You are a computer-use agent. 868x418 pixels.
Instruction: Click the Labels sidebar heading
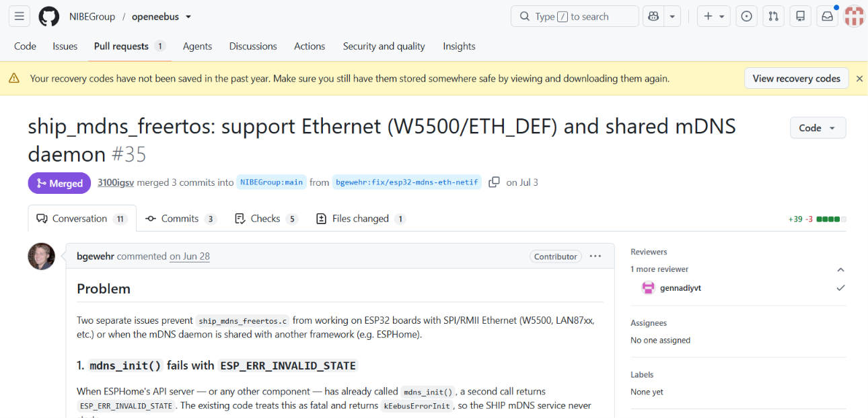click(642, 374)
